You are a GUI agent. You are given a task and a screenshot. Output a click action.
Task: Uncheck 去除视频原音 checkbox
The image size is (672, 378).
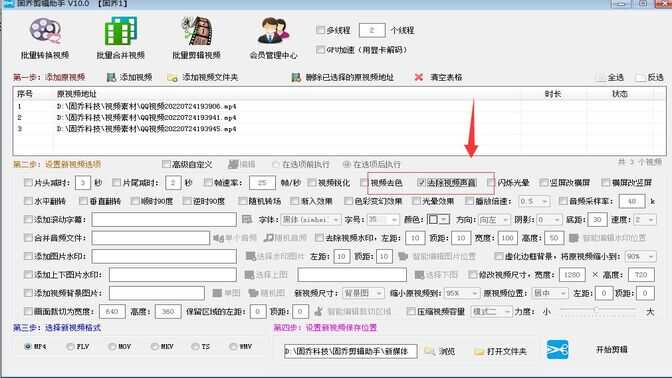pos(421,183)
